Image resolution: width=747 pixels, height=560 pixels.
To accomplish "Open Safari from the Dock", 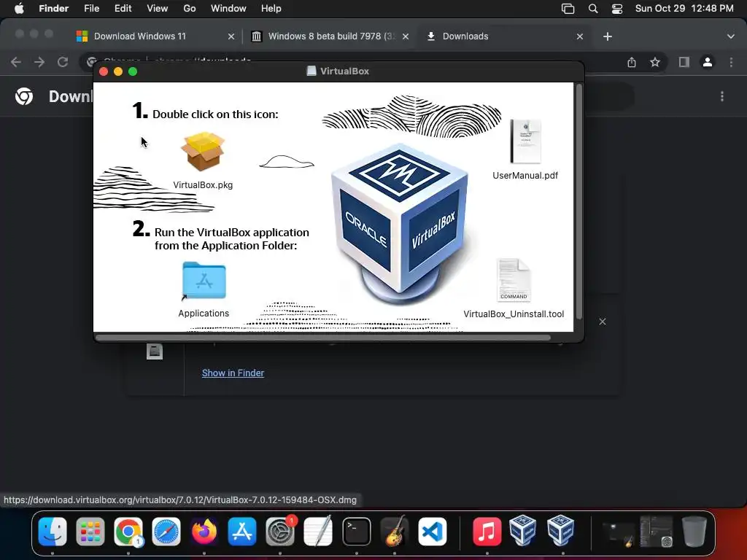I will [166, 532].
